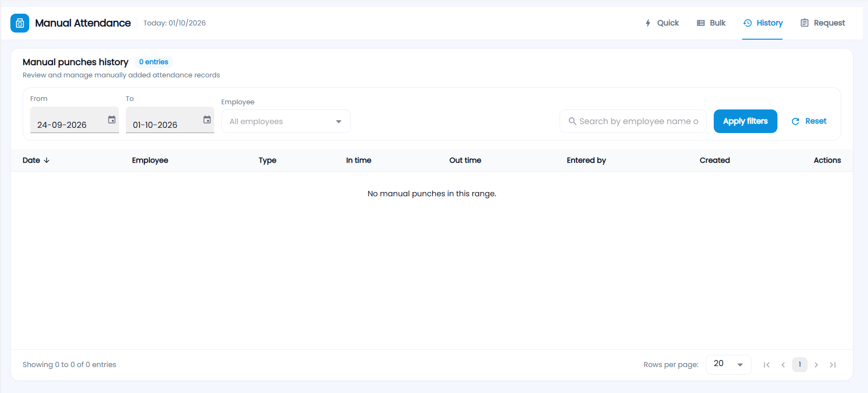Click the From date field 24-09-2026
Image resolution: width=868 pixels, height=393 pixels.
75,120
